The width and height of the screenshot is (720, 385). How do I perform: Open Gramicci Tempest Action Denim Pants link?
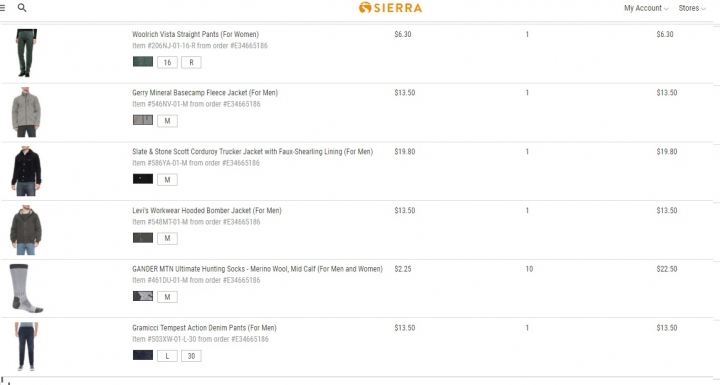(204, 328)
